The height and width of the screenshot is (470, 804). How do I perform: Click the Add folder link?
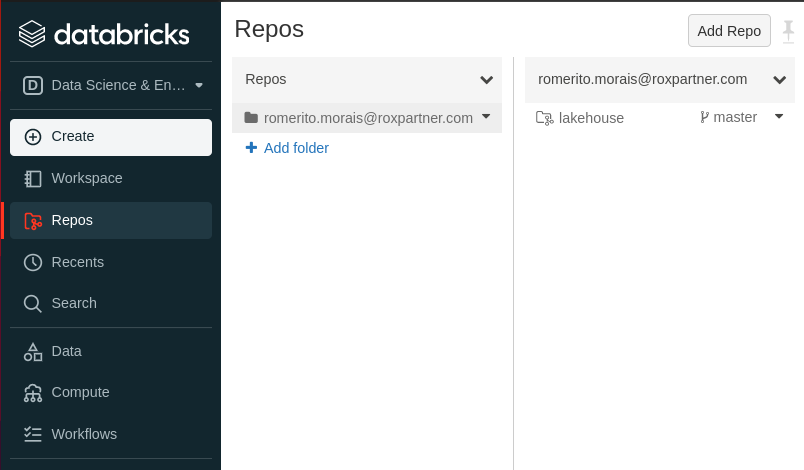coord(296,148)
